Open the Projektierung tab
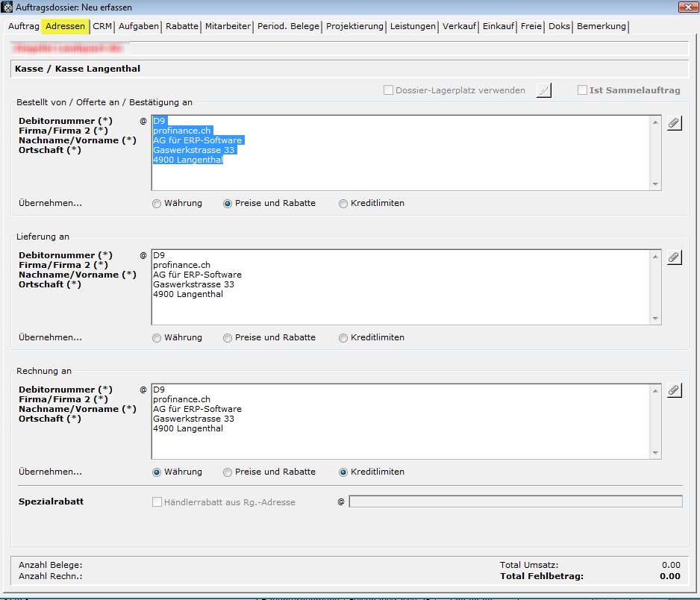This screenshot has height=600, width=700. (x=354, y=26)
